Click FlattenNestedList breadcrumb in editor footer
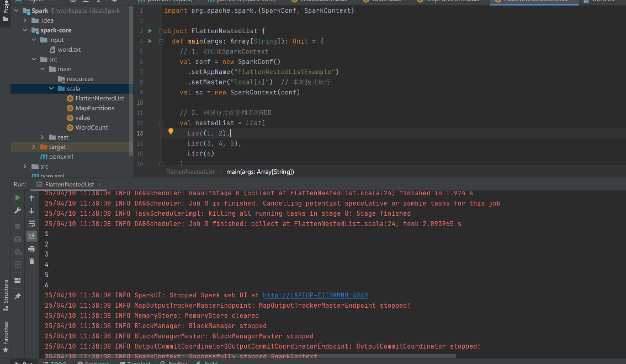 point(190,172)
